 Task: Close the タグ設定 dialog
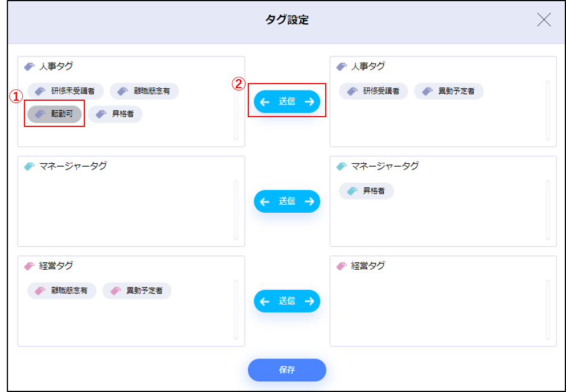click(544, 20)
